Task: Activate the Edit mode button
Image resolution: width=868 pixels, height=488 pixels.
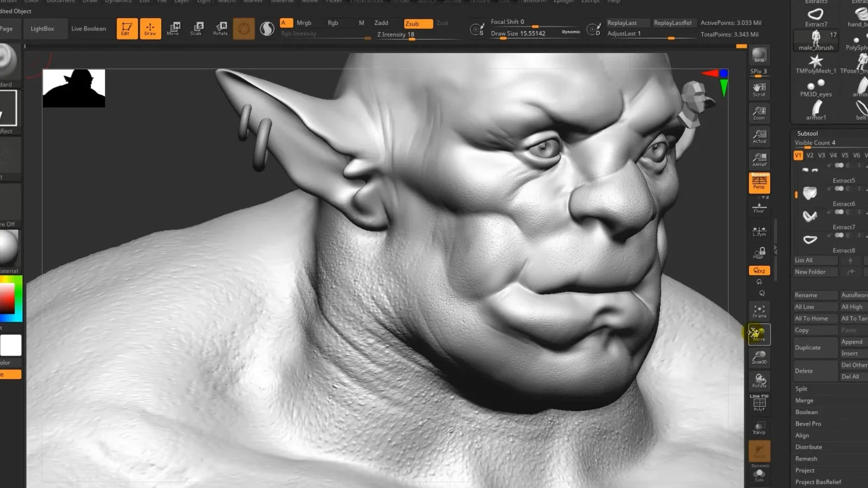Action: click(x=127, y=29)
